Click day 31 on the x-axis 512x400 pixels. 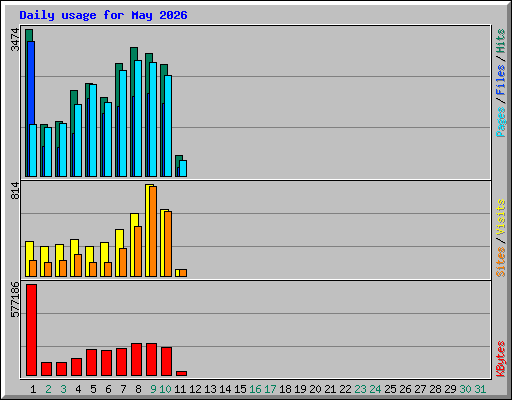click(x=480, y=389)
